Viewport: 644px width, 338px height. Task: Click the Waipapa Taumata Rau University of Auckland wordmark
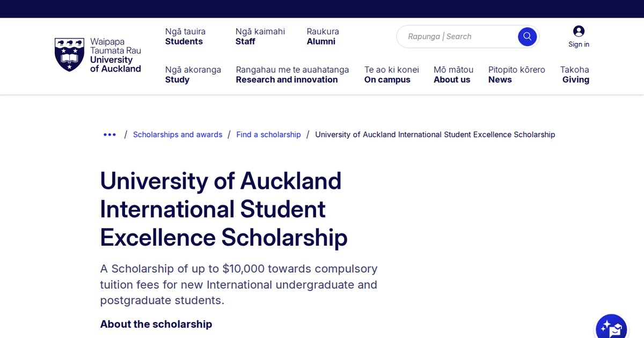115,55
